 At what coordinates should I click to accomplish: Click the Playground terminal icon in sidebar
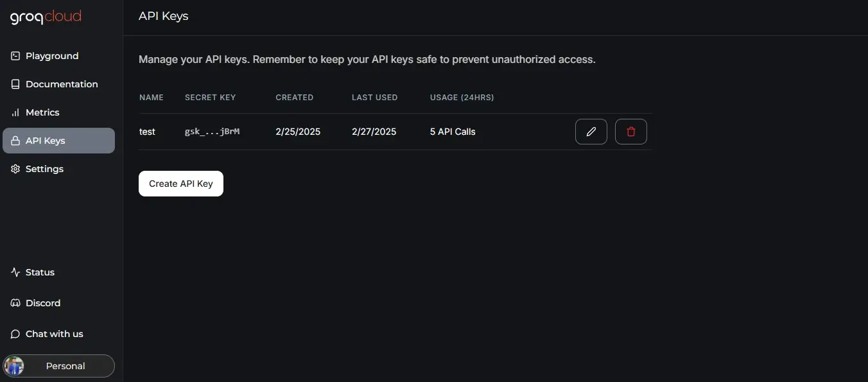pyautogui.click(x=15, y=56)
